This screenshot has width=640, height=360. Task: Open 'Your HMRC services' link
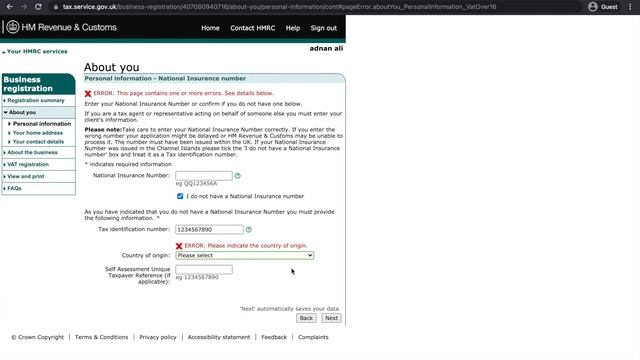37,51
